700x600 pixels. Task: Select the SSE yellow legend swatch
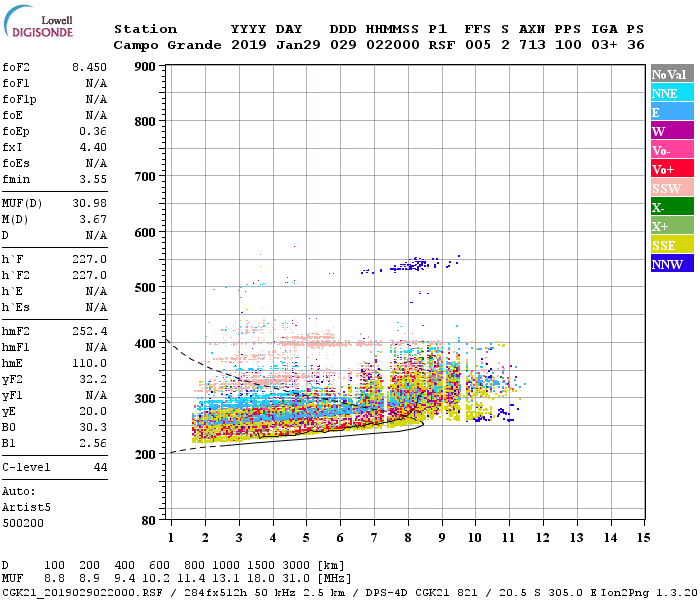(x=672, y=245)
